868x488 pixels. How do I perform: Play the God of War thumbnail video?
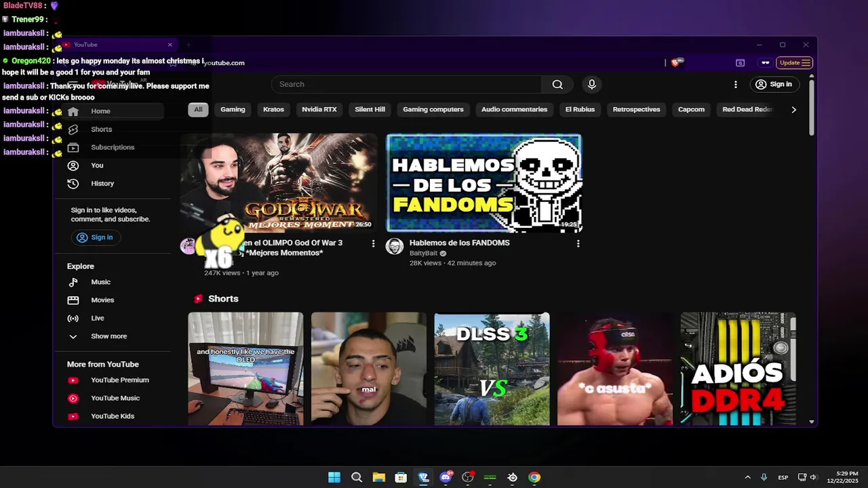pos(279,183)
